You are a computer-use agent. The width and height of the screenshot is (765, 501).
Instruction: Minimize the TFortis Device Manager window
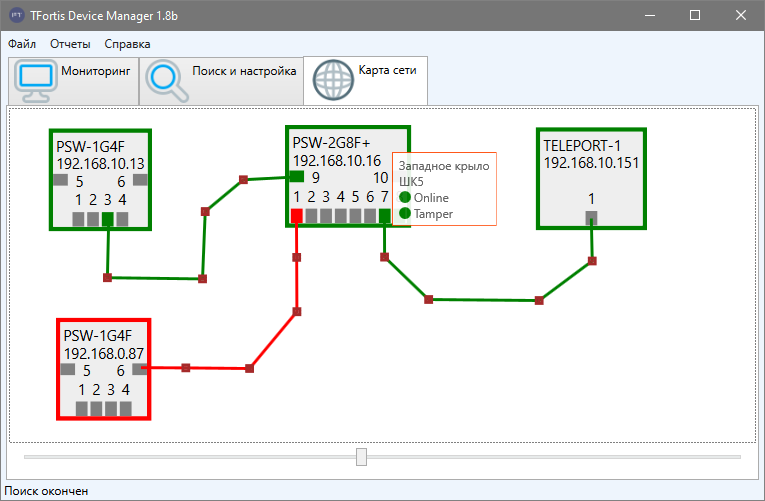(650, 15)
